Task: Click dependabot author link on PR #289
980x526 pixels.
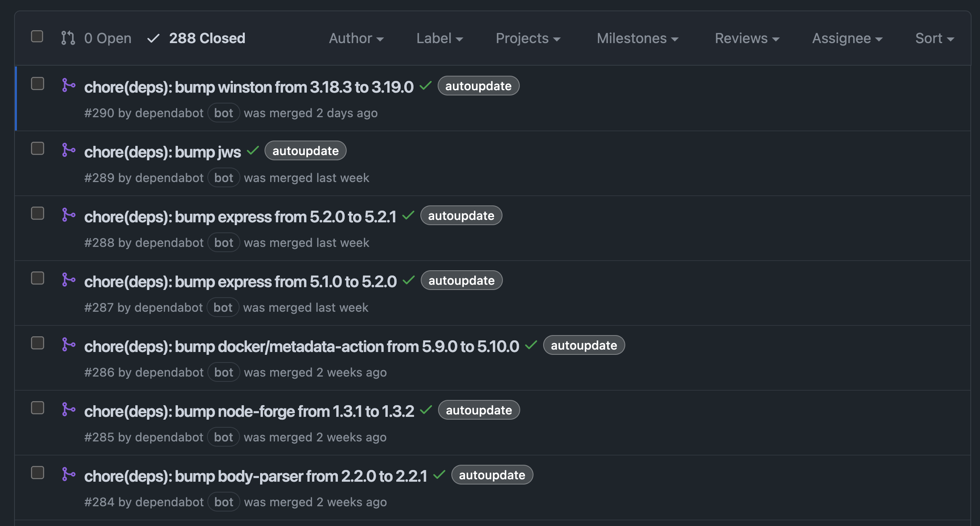Action: pos(169,178)
